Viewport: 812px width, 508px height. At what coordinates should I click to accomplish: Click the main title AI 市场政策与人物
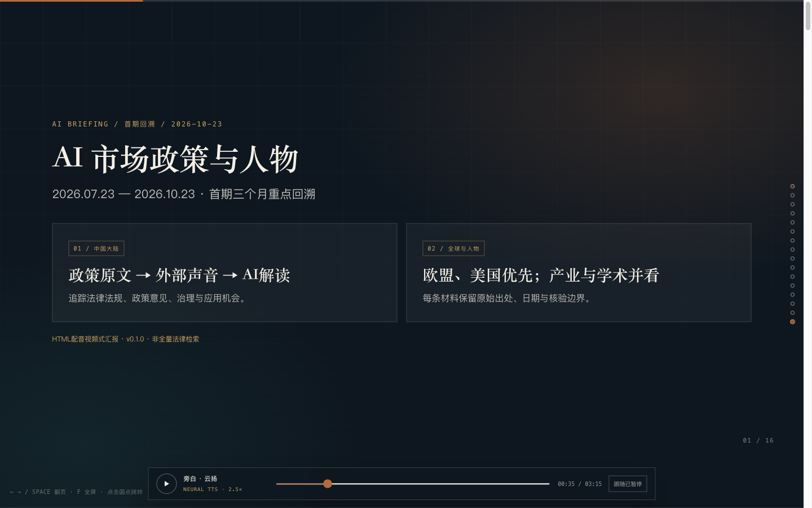point(175,159)
